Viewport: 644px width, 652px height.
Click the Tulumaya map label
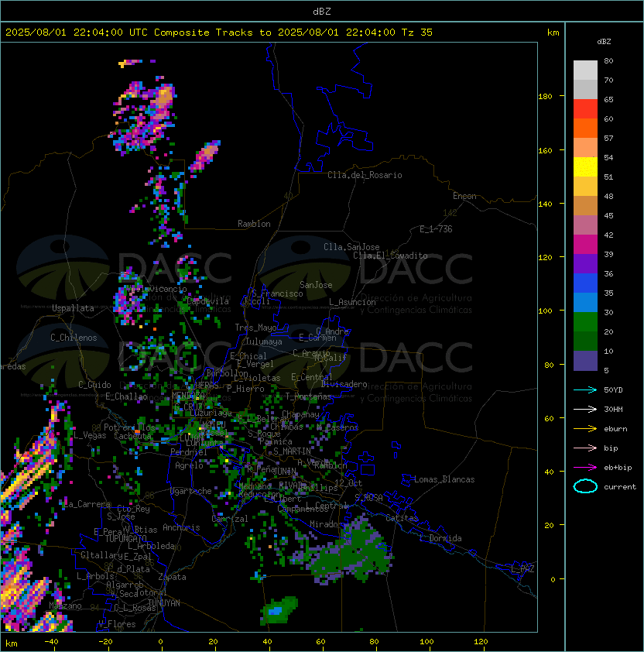coord(264,341)
